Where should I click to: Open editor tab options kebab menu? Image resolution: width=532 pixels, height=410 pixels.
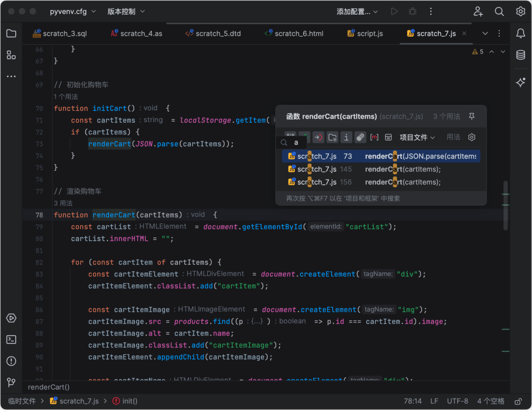coord(499,33)
